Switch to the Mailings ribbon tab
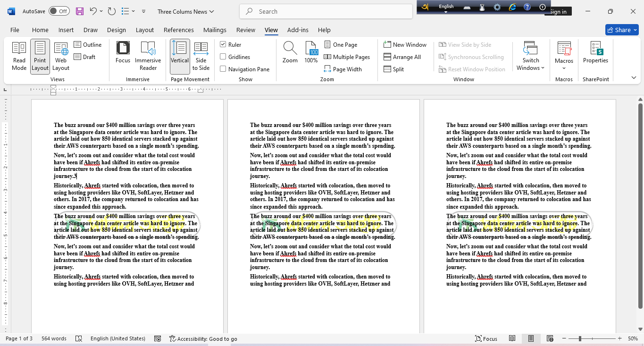This screenshot has width=644, height=346. 215,30
